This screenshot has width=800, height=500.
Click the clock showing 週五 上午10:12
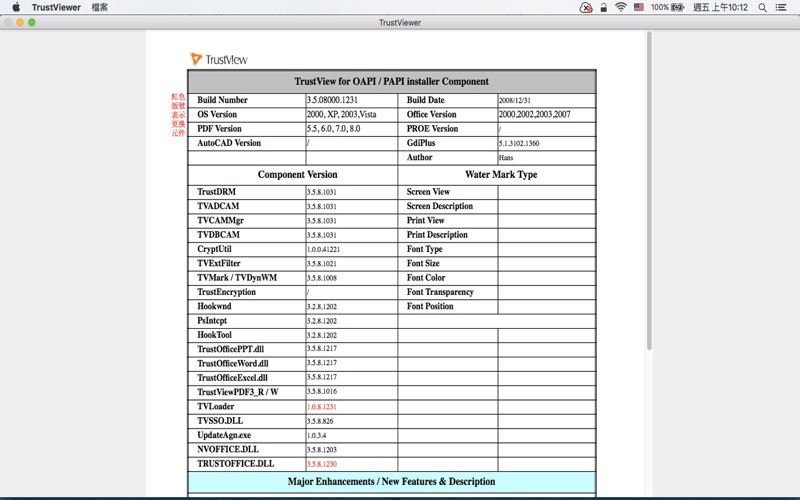coord(720,7)
